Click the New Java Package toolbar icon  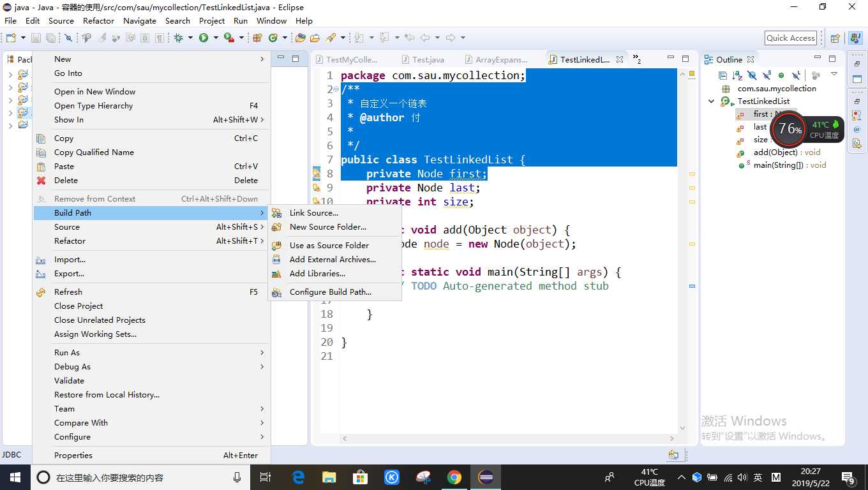(x=257, y=38)
